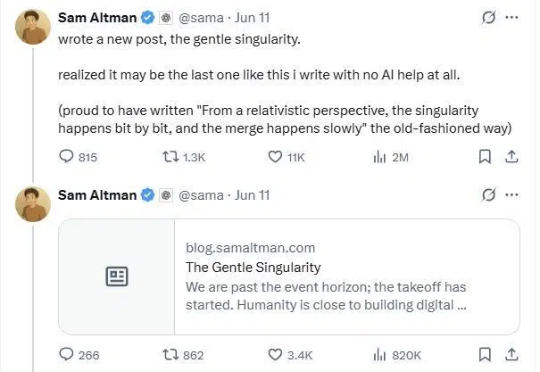The height and width of the screenshot is (372, 540).
Task: Click the affiliation badge beside first @sama
Action: 166,18
